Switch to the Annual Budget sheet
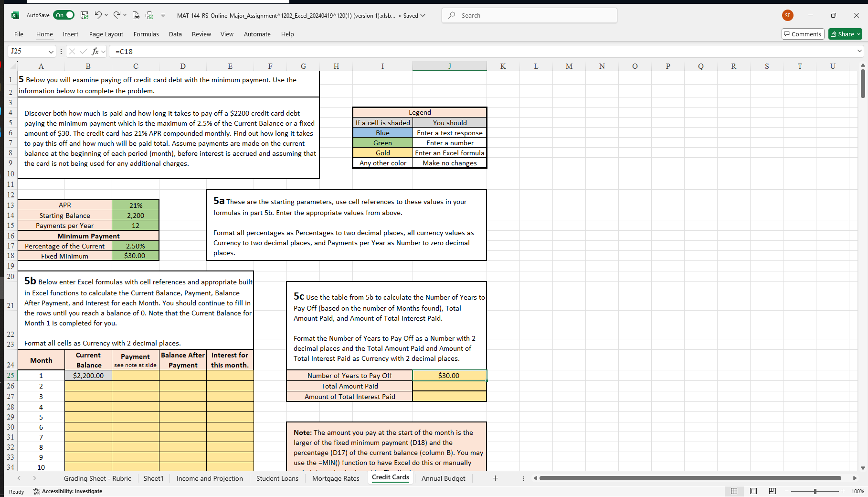Screen dimensions: 868x497 coord(443,478)
